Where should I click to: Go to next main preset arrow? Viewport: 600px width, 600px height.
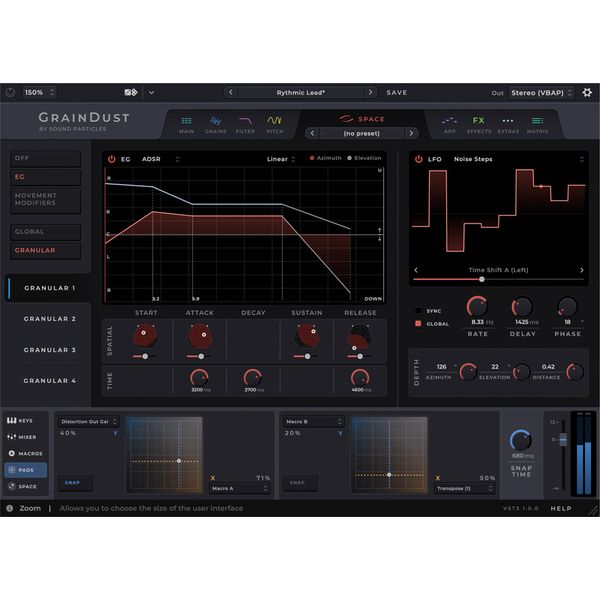370,92
